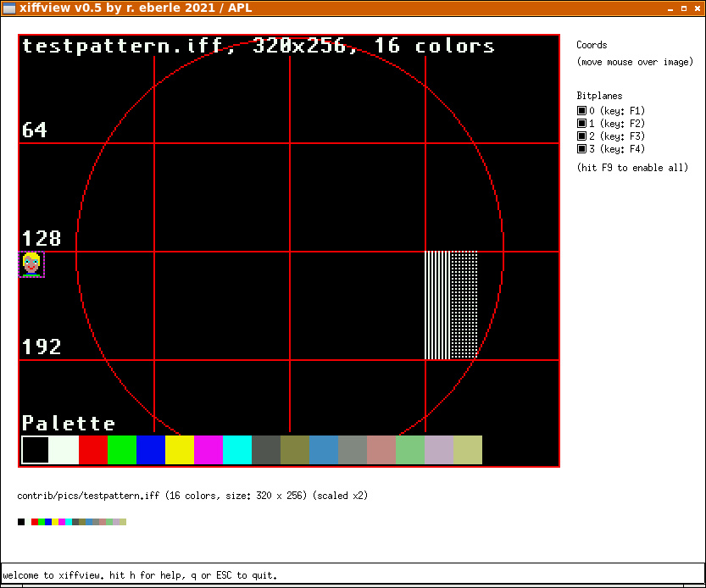Pick the yellow swatch in large palette

[180, 449]
